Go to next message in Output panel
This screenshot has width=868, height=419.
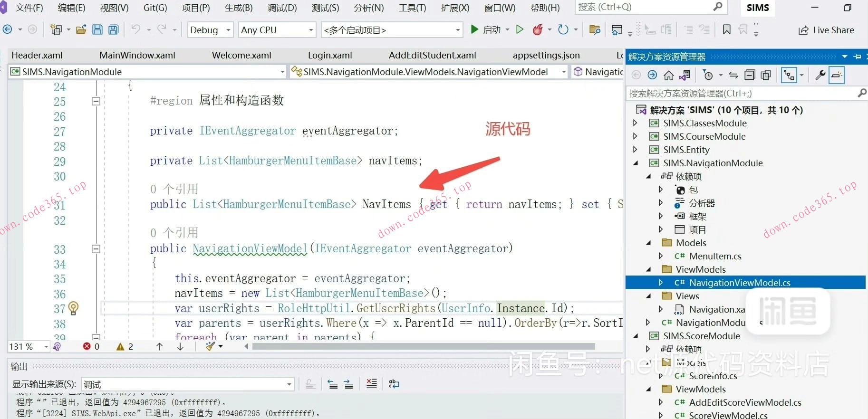(x=349, y=384)
